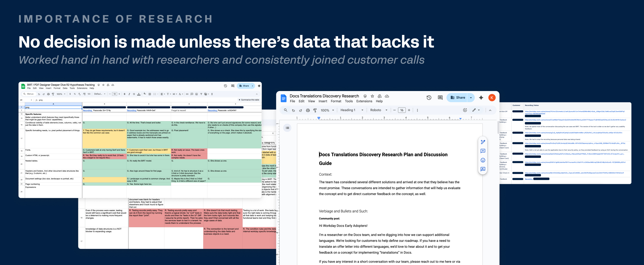This screenshot has height=265, width=644.
Task: Open the Docs 100% zoom dropdown
Action: pyautogui.click(x=327, y=110)
